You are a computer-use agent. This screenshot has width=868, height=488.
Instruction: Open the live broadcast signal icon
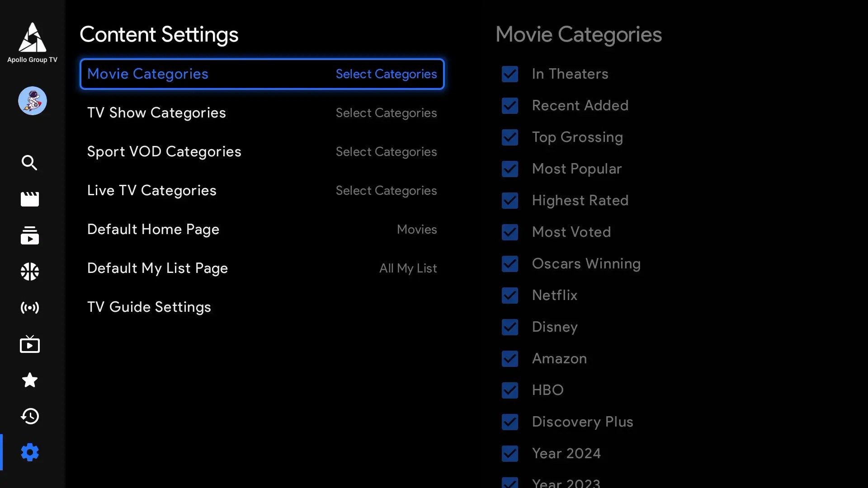pos(30,308)
